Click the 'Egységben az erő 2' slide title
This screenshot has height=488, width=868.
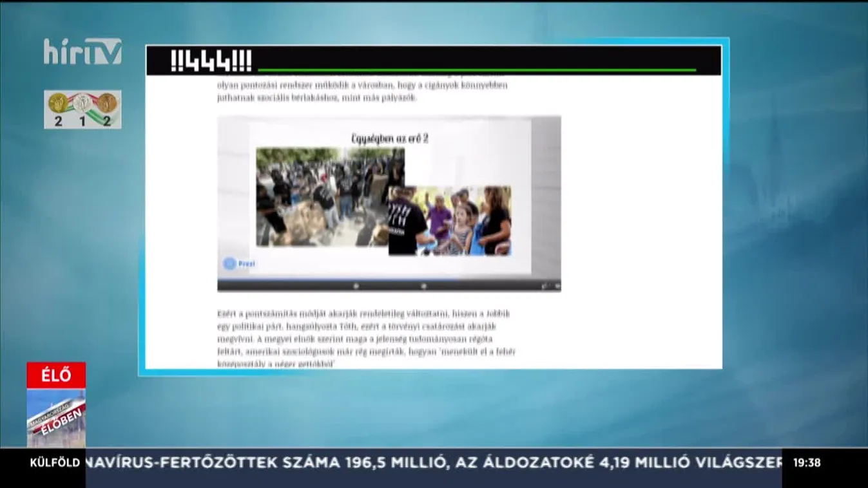tap(389, 138)
